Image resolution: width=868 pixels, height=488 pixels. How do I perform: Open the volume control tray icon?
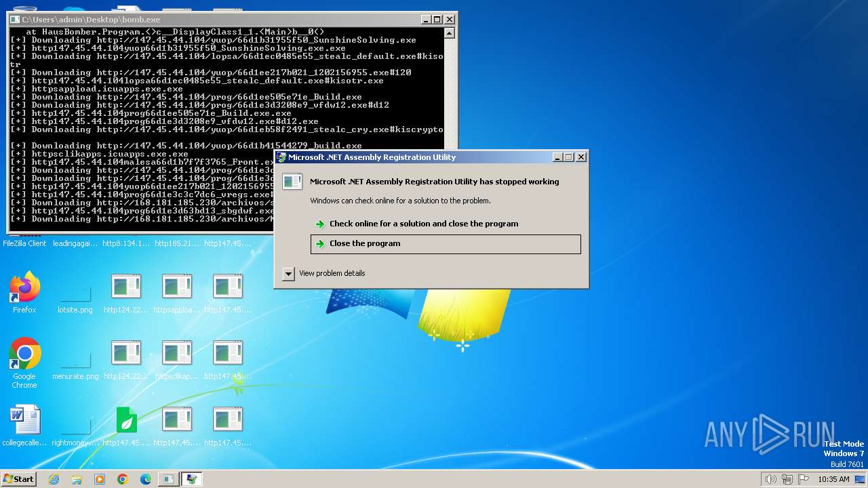tap(770, 479)
